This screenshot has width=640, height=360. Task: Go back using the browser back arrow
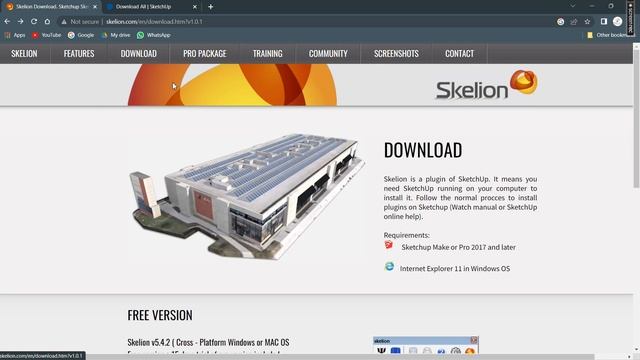pyautogui.click(x=7, y=21)
